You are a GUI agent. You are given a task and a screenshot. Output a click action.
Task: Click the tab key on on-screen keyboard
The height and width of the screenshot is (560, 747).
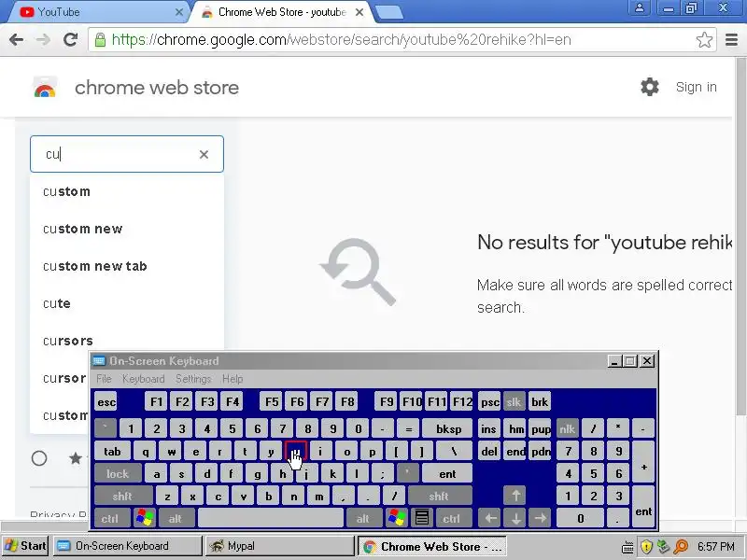pos(112,451)
